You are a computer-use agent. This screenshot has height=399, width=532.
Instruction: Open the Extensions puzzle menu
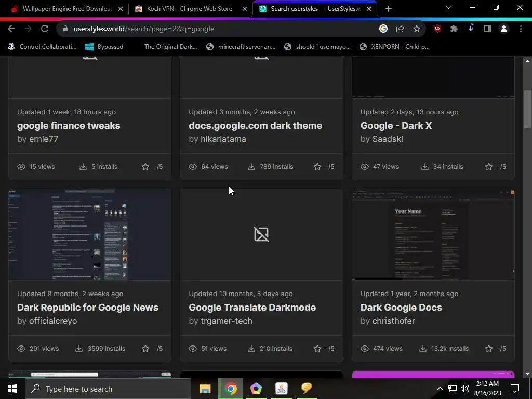pos(454,29)
